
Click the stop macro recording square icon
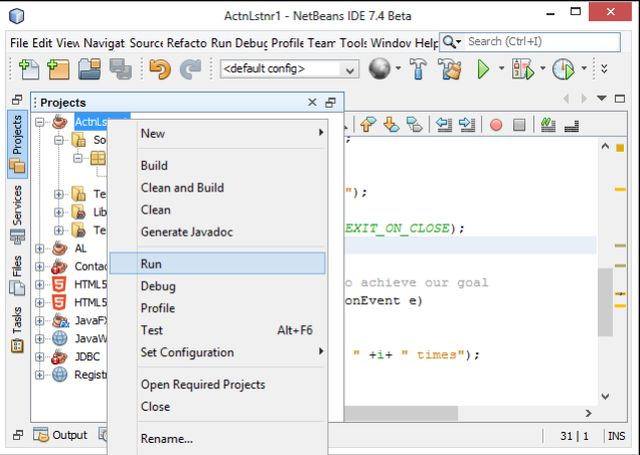[519, 125]
